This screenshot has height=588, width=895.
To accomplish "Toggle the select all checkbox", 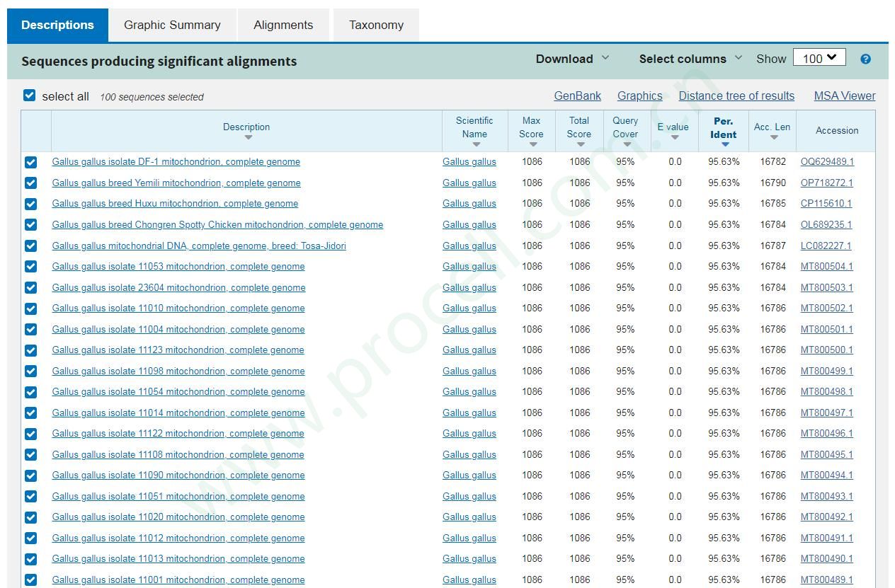I will [29, 96].
